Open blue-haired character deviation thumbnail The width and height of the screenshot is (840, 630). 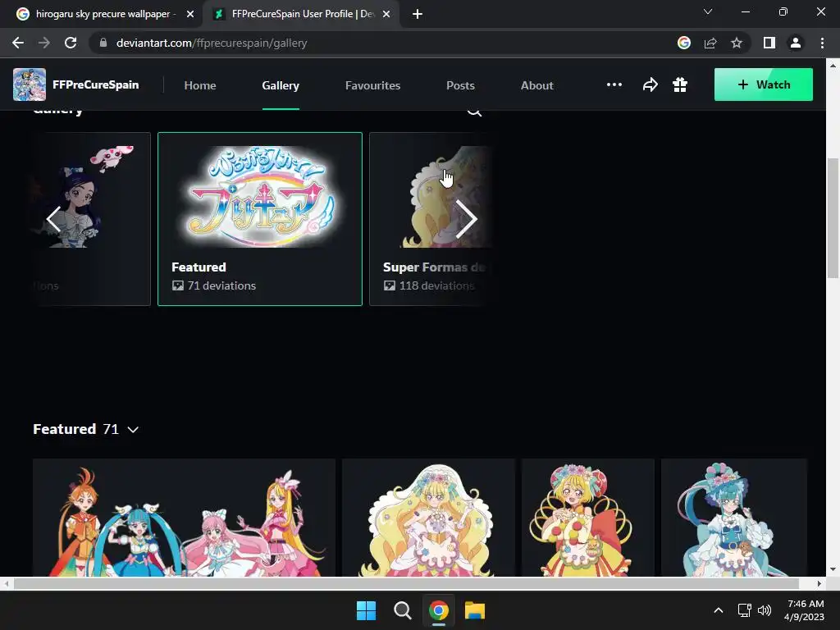(x=734, y=518)
